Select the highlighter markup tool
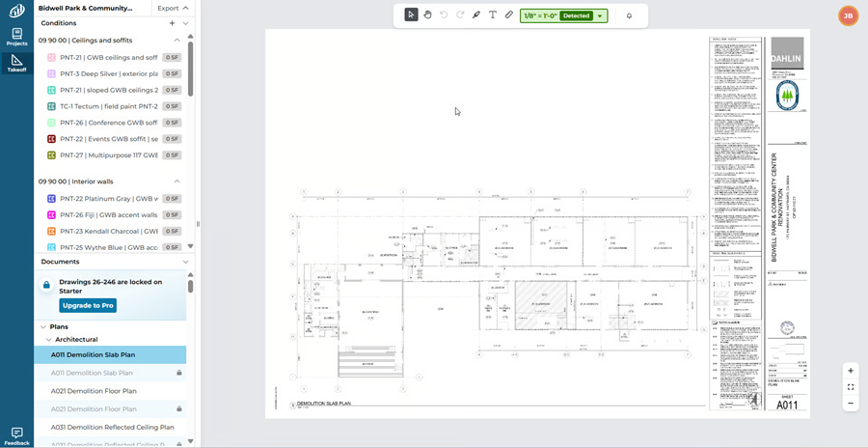868x448 pixels. pos(476,15)
